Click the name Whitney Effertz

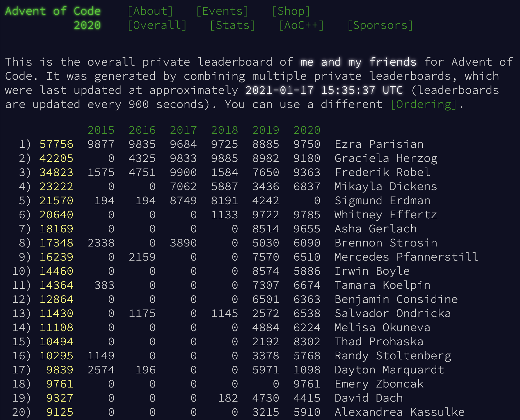(386, 215)
